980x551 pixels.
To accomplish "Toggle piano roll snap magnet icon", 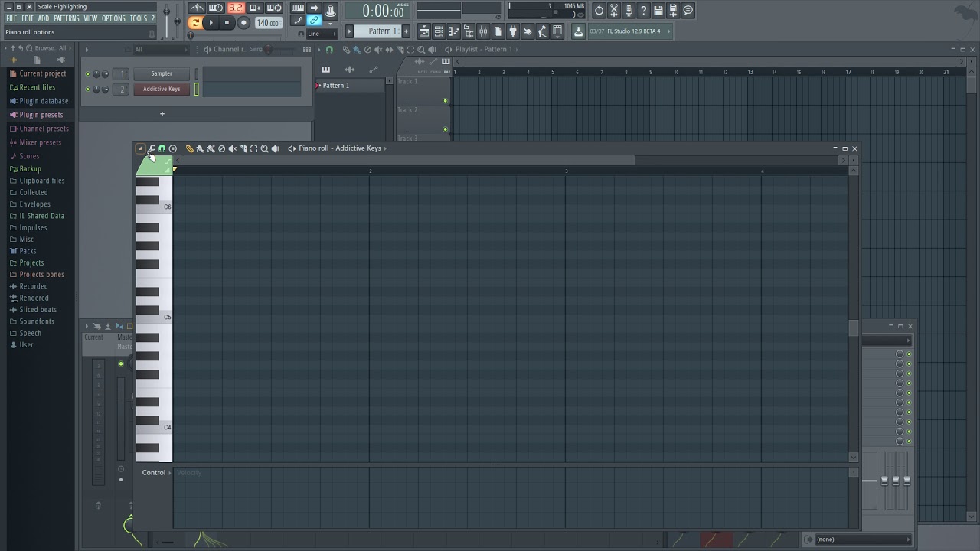I will pyautogui.click(x=162, y=148).
